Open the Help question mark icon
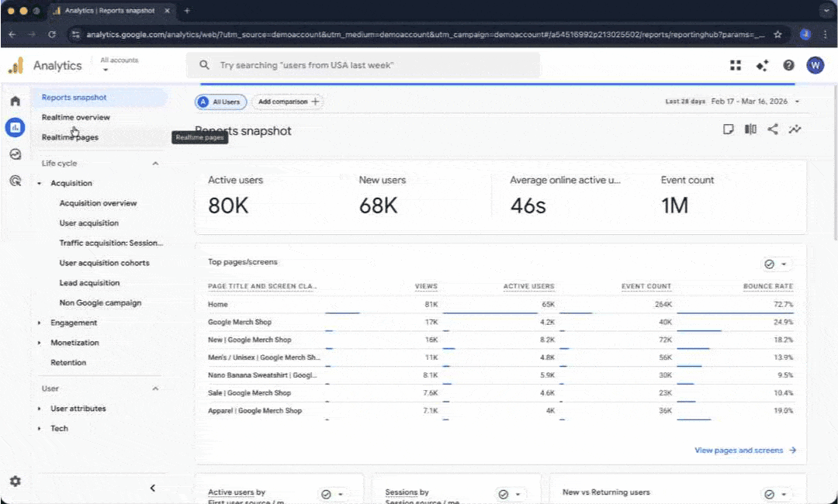This screenshot has width=838, height=504. (788, 66)
